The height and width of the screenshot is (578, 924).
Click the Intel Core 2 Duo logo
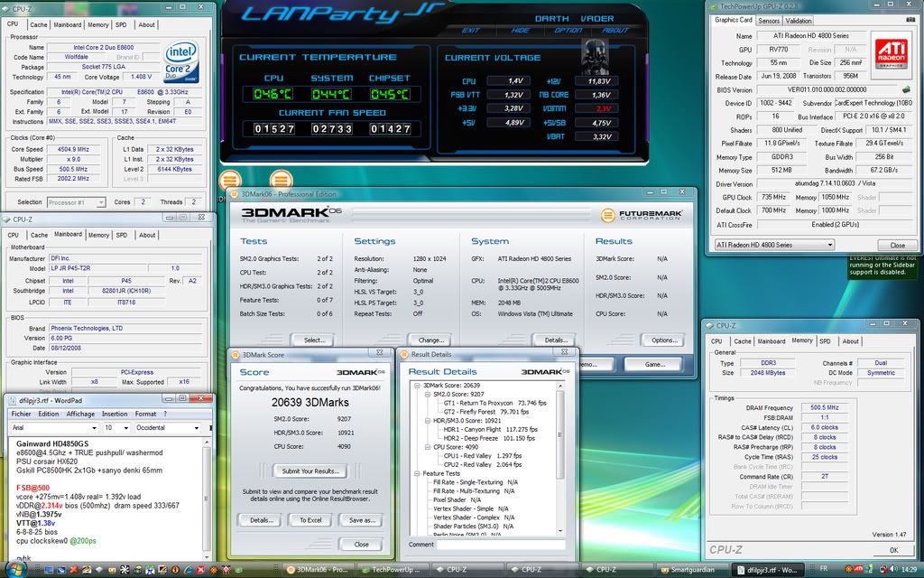(181, 60)
